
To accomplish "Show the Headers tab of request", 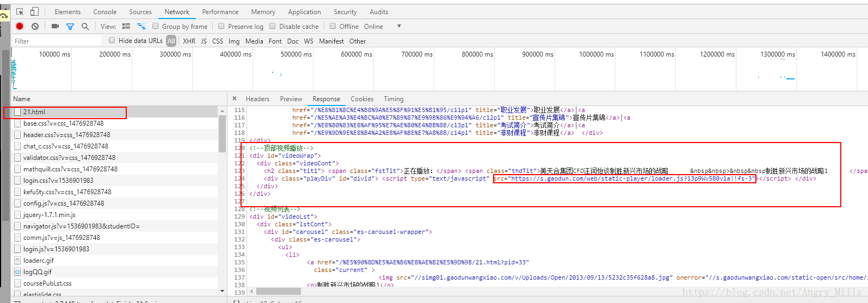I will tap(257, 98).
